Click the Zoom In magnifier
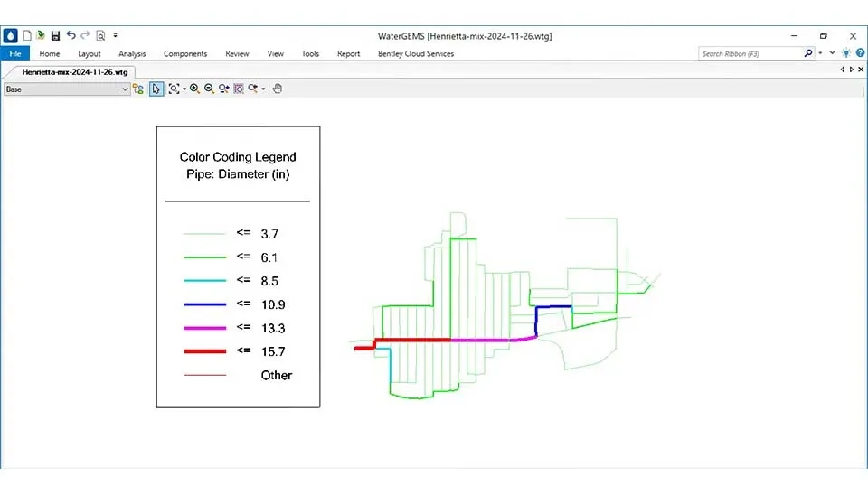This screenshot has height=495, width=868. tap(194, 89)
